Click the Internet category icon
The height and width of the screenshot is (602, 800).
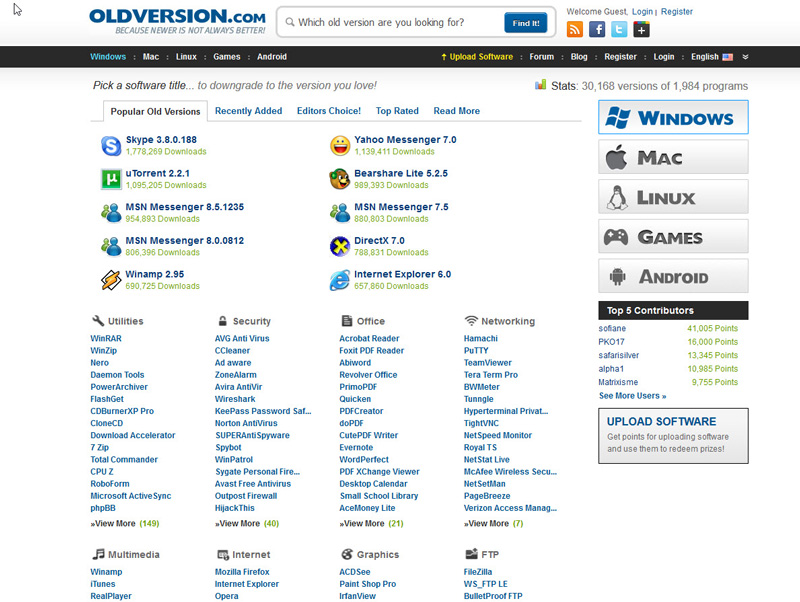click(x=222, y=555)
